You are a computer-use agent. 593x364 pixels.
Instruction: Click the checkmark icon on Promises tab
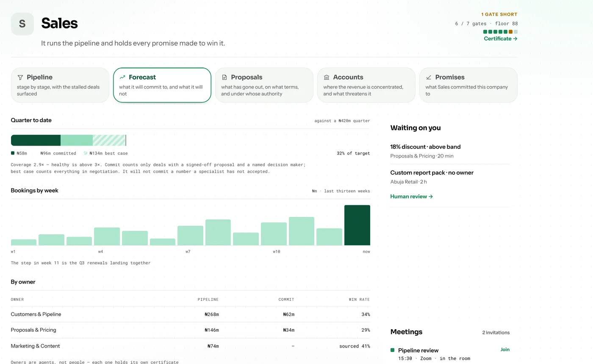429,77
